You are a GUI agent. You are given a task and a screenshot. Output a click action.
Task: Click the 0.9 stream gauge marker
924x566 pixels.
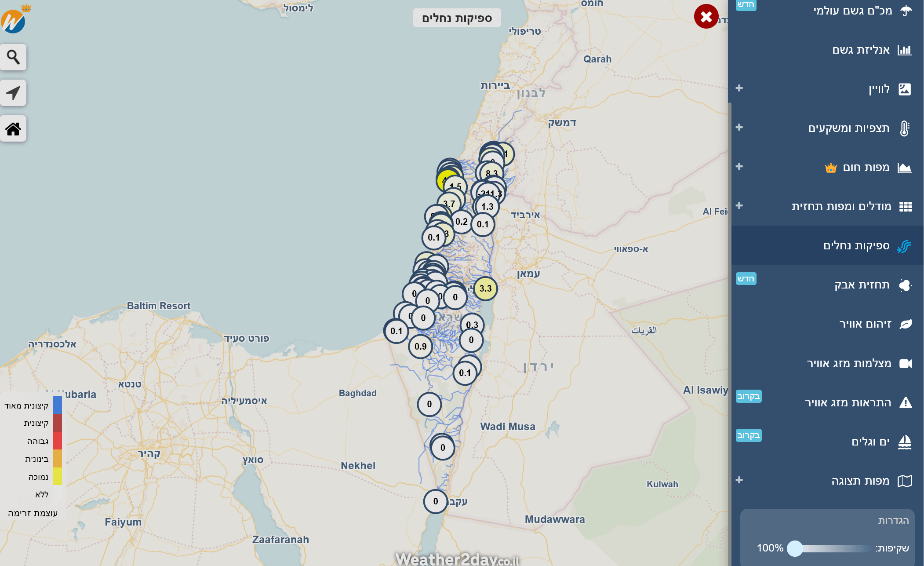pos(420,347)
